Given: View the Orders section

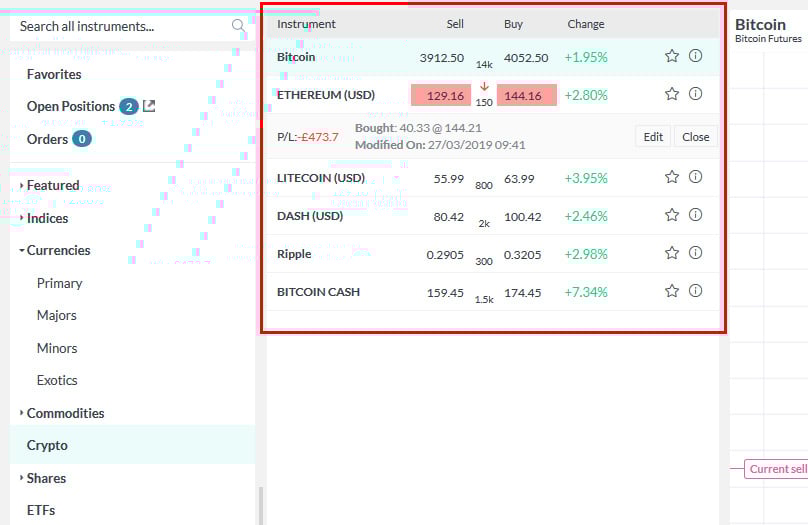Looking at the screenshot, I should pos(47,139).
